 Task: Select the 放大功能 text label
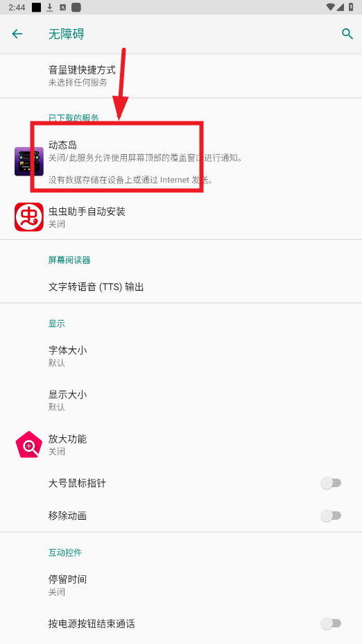(67, 439)
